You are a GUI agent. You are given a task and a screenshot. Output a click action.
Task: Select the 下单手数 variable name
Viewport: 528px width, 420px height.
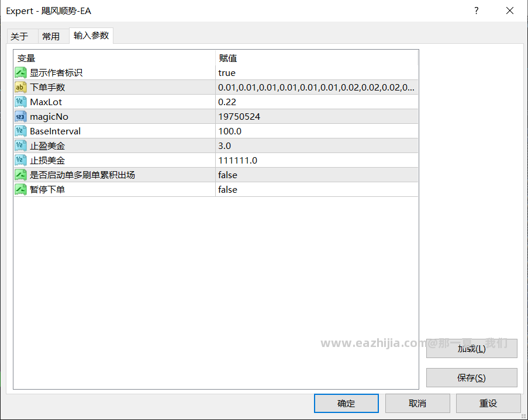point(47,87)
